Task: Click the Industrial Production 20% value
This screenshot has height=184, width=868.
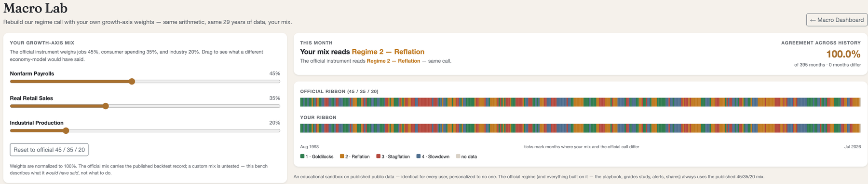Action: 274,123
